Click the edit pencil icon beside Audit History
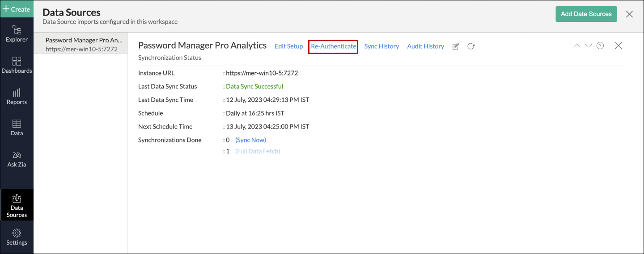 pos(456,46)
